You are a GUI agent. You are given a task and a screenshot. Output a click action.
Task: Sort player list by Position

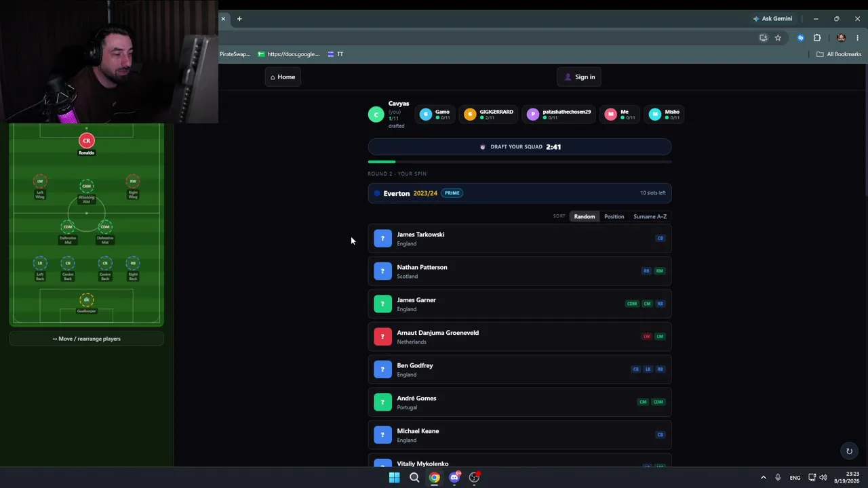614,216
